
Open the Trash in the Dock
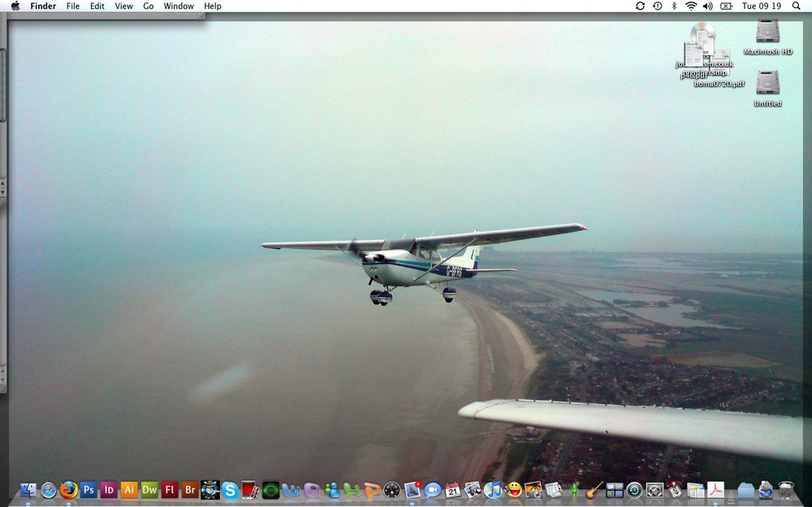point(786,489)
